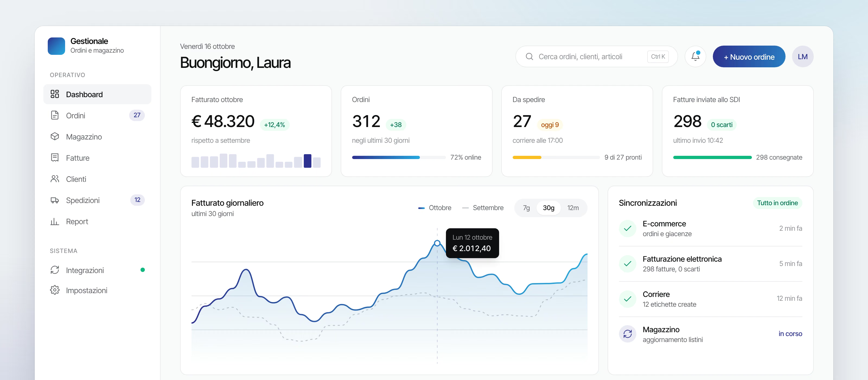Click the E-commerce green check icon

(x=627, y=229)
